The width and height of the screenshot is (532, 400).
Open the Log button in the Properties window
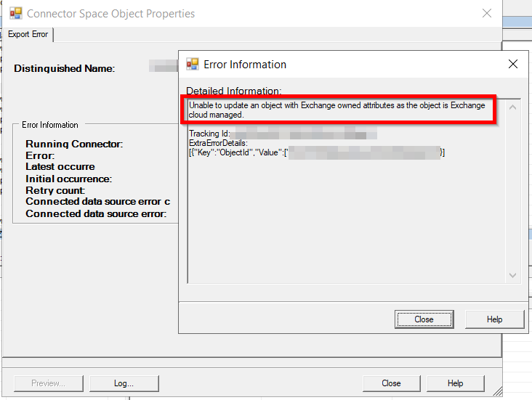124,383
